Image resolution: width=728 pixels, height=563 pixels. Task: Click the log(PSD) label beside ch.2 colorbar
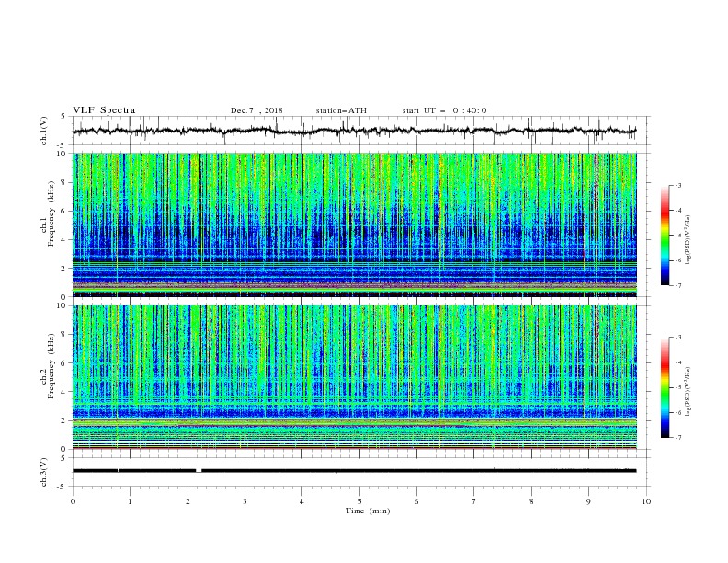point(688,391)
